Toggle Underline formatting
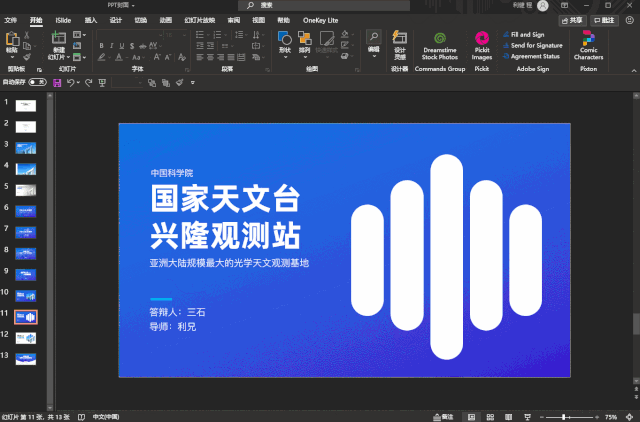Viewport: 640px width, 422px height. (x=122, y=46)
